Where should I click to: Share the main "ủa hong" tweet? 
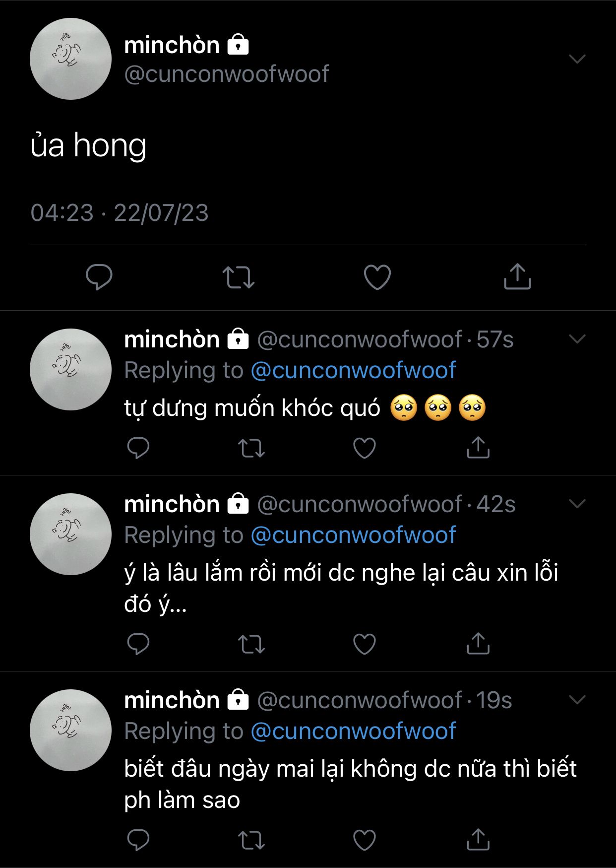click(x=517, y=276)
